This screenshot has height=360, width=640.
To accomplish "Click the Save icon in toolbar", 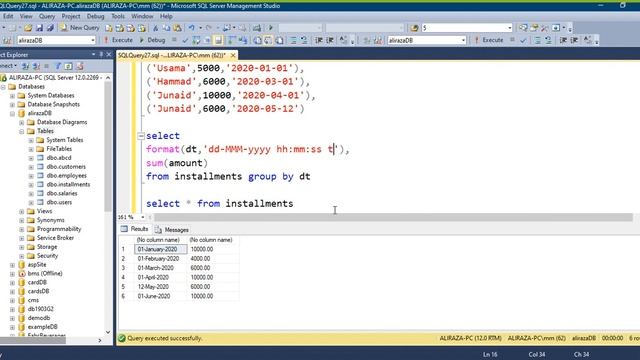I will pyautogui.click(x=39, y=28).
